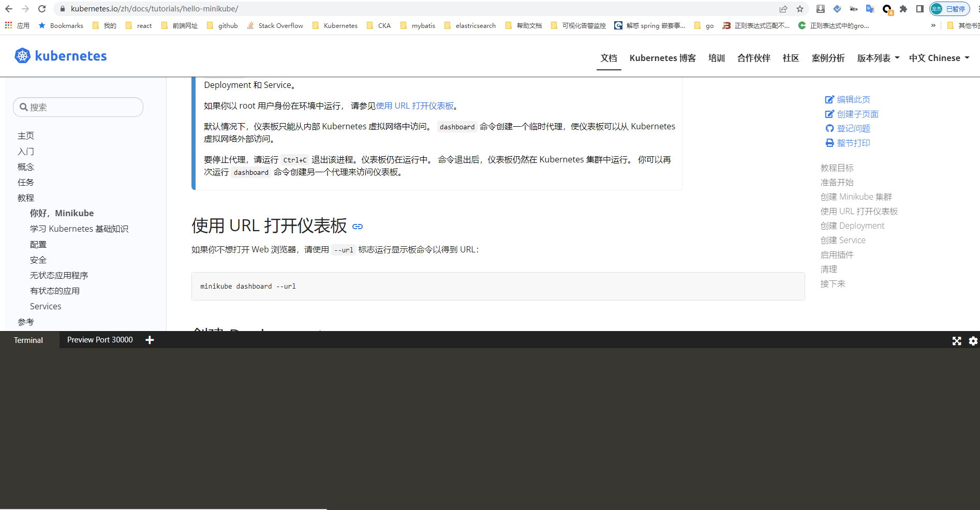This screenshot has height=510, width=980.
Task: Click the GitHub icon beside 登记问题
Action: click(829, 128)
